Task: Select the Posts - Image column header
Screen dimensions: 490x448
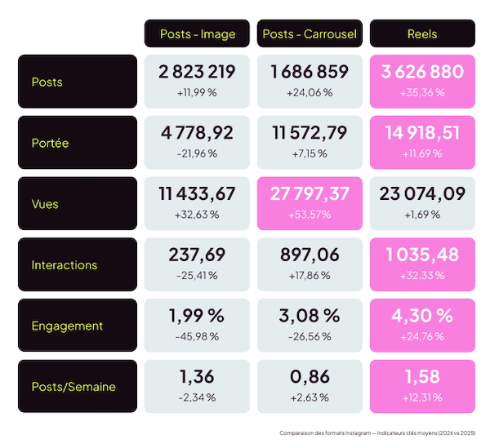Action: 197,33
